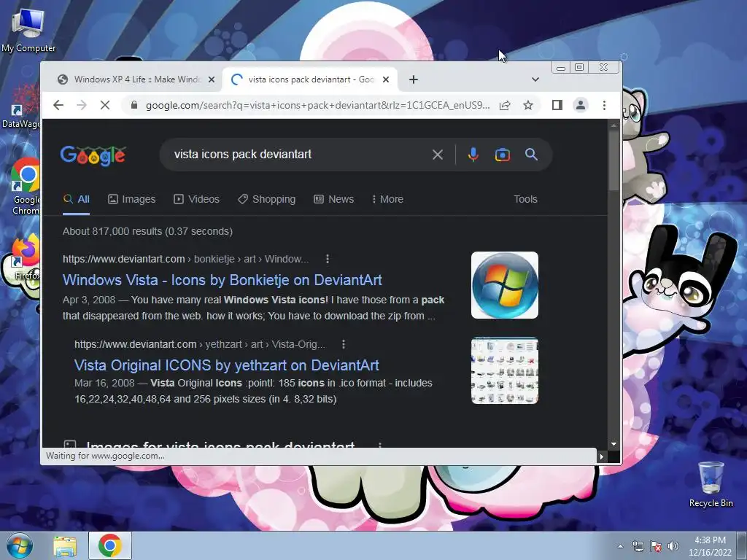Image resolution: width=747 pixels, height=560 pixels.
Task: Switch to Videos results
Action: (x=197, y=199)
